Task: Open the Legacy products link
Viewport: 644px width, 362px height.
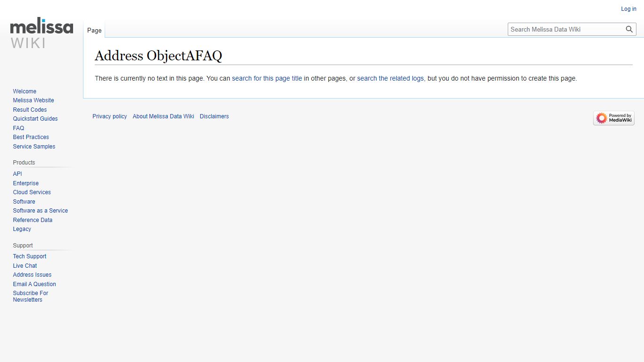Action: (x=22, y=229)
